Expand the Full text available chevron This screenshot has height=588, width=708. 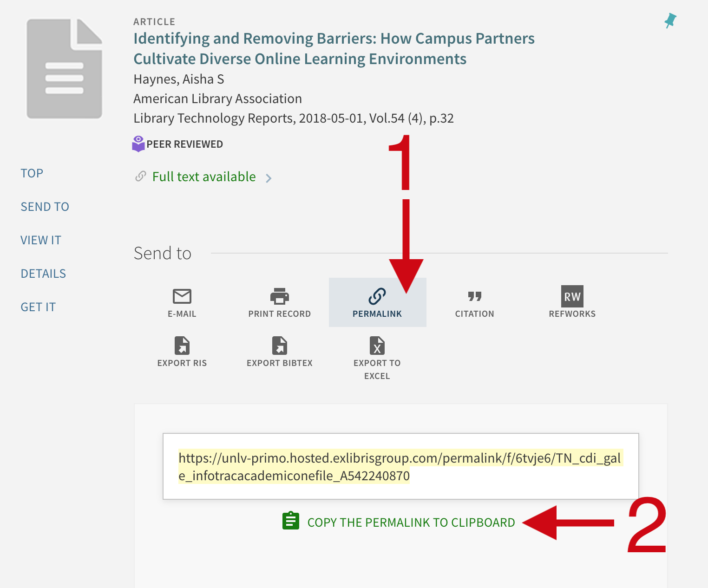(x=269, y=178)
